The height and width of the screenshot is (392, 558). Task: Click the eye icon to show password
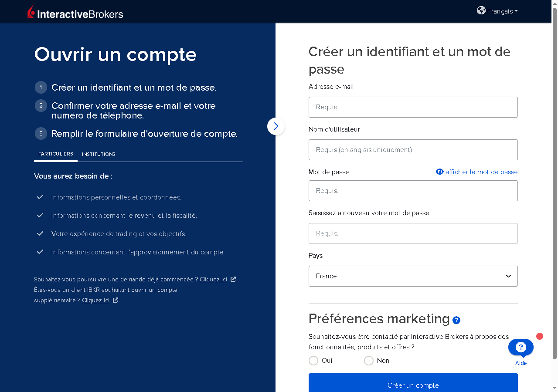440,172
